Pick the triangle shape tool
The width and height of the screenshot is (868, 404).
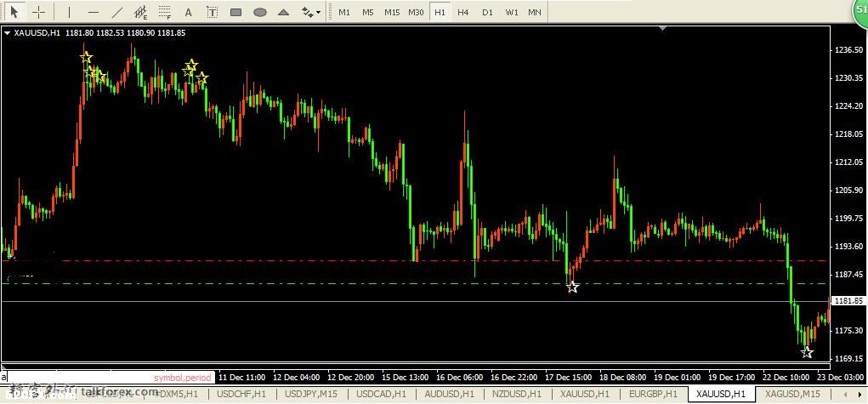click(283, 12)
